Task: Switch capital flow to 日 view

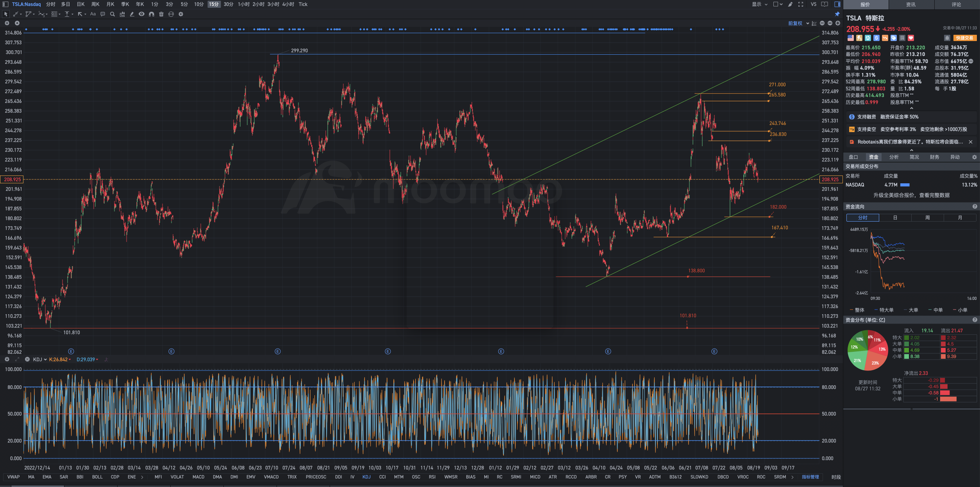Action: tap(895, 218)
